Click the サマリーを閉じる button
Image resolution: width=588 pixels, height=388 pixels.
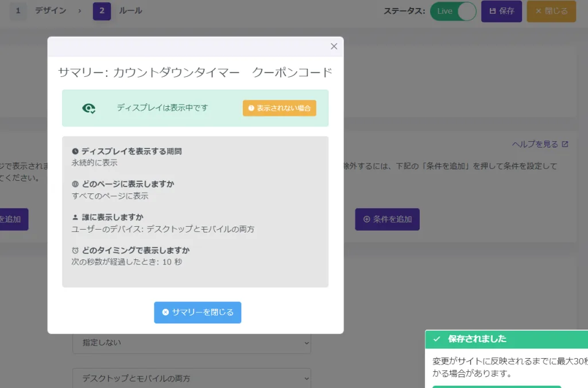(x=198, y=312)
